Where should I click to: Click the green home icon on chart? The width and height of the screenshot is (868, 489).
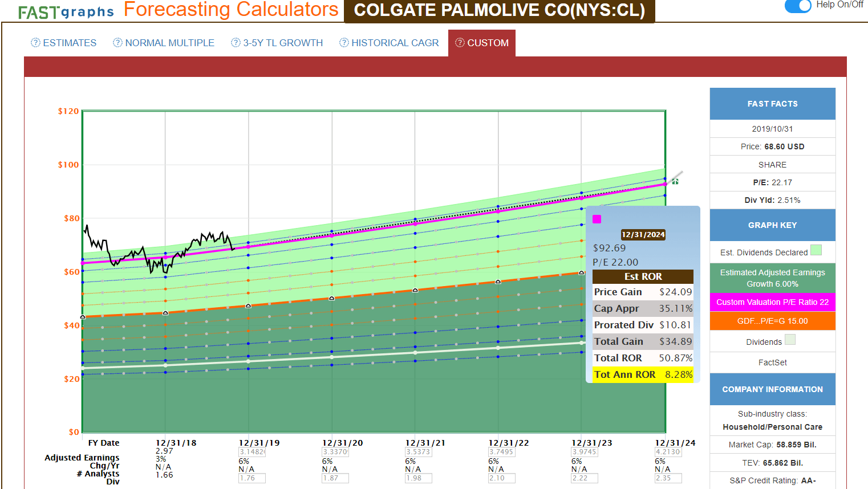tap(675, 181)
